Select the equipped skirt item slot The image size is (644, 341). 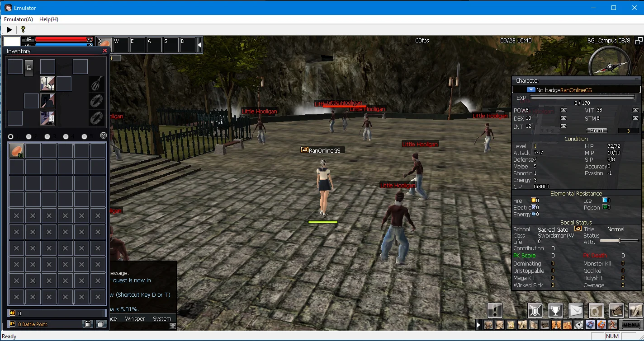tap(47, 101)
